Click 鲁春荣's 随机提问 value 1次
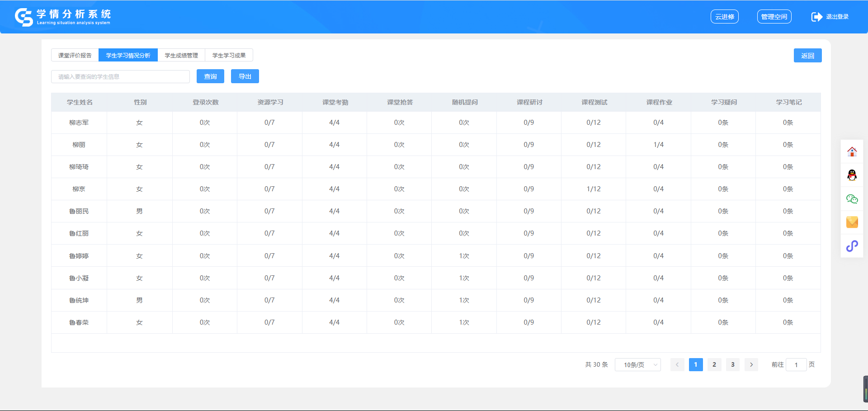 [464, 322]
